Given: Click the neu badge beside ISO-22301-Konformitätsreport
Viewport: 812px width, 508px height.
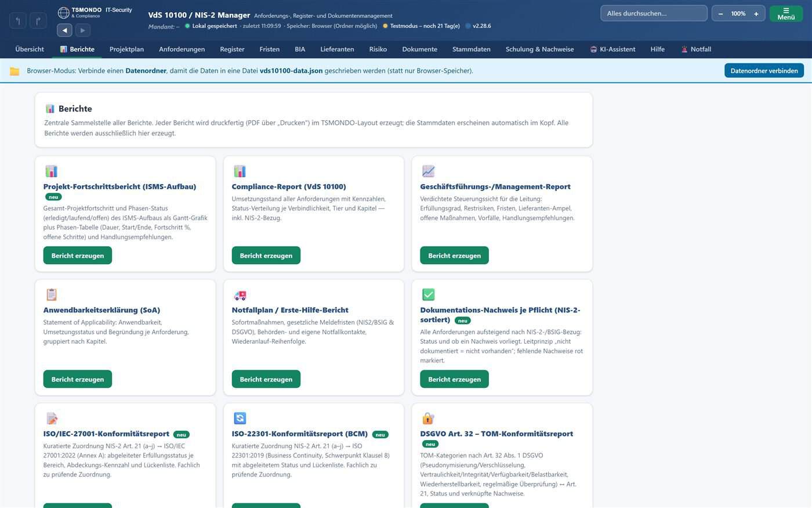Looking at the screenshot, I should pyautogui.click(x=380, y=434).
